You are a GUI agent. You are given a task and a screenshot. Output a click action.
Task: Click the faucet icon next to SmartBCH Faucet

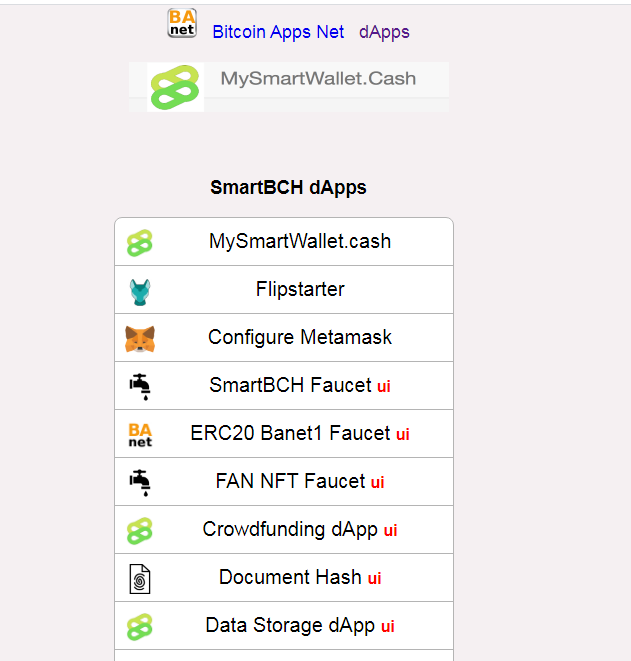[140, 387]
